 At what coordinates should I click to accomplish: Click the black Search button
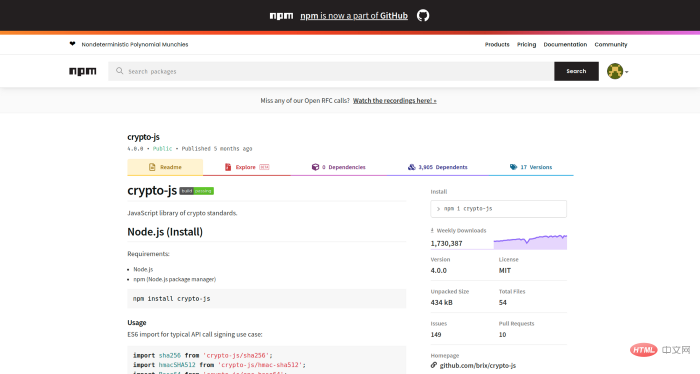pos(576,71)
